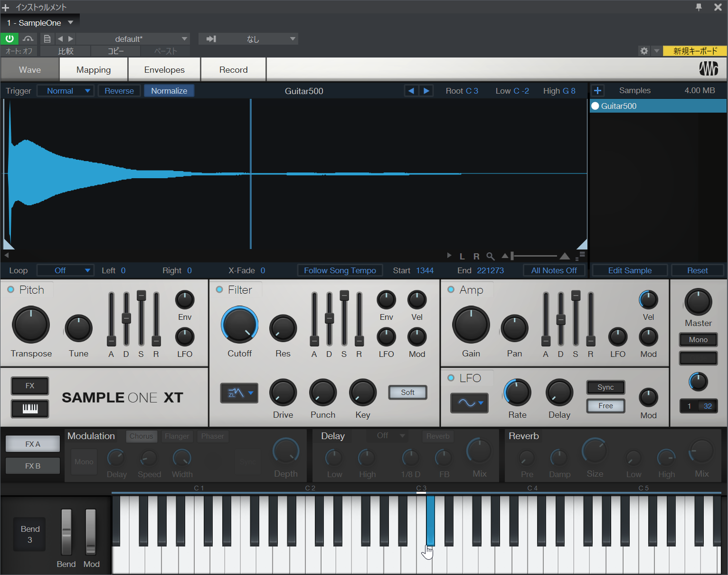Click the Reset button
Image resolution: width=728 pixels, height=575 pixels.
(697, 270)
